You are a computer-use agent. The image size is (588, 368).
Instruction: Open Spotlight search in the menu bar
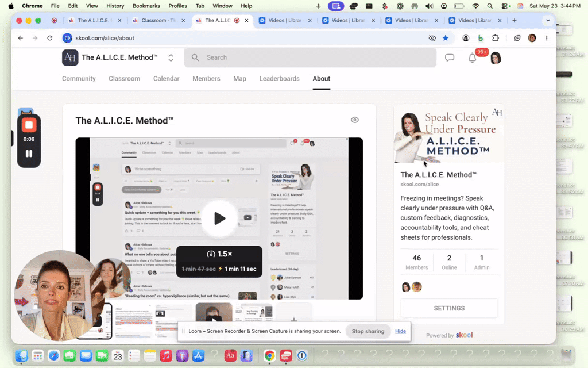pyautogui.click(x=490, y=6)
